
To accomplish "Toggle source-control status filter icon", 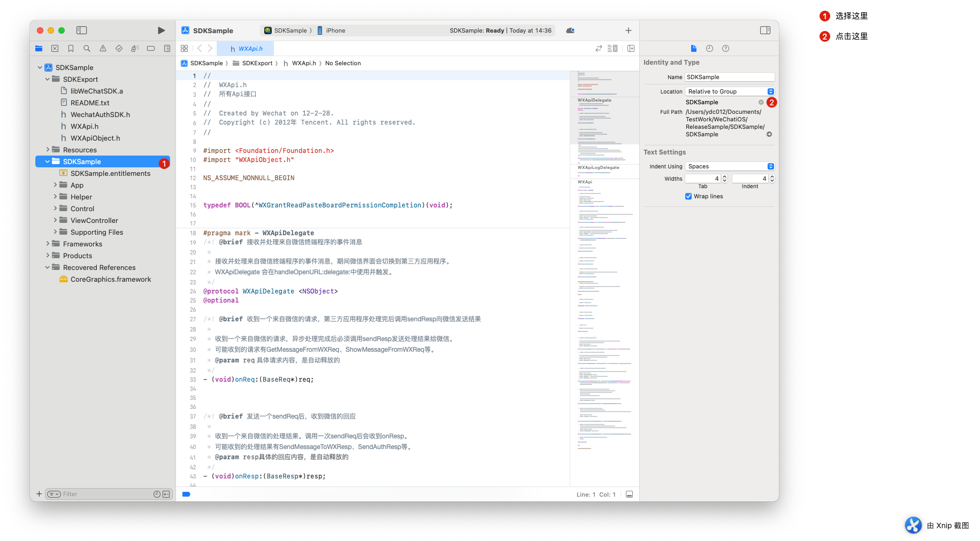I will pos(166,494).
